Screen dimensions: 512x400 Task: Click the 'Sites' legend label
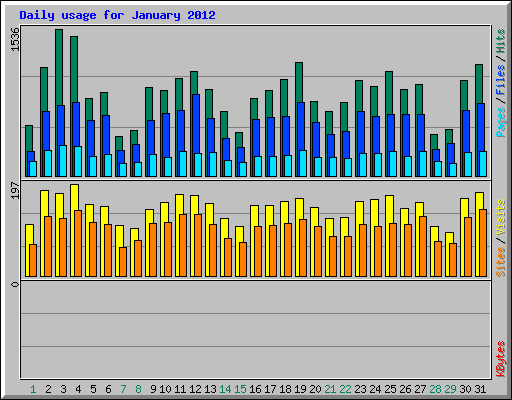coord(500,262)
